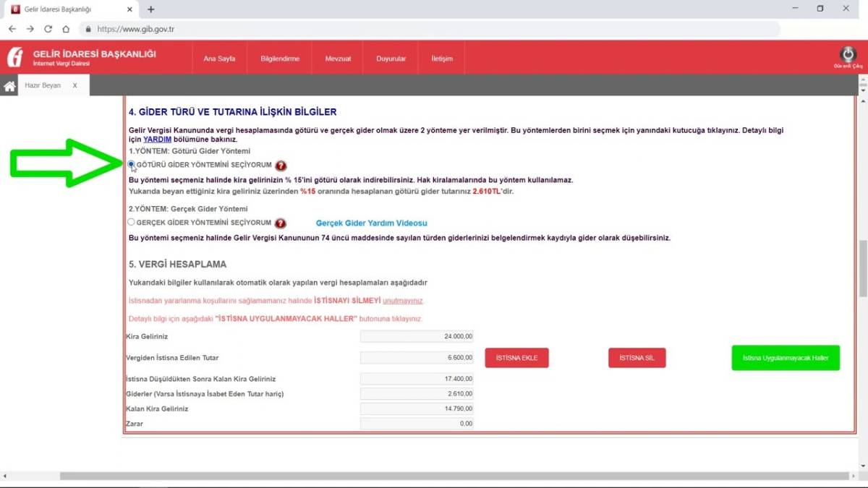This screenshot has height=488, width=868.
Task: Open a new browser tab with plus icon
Action: tap(150, 9)
